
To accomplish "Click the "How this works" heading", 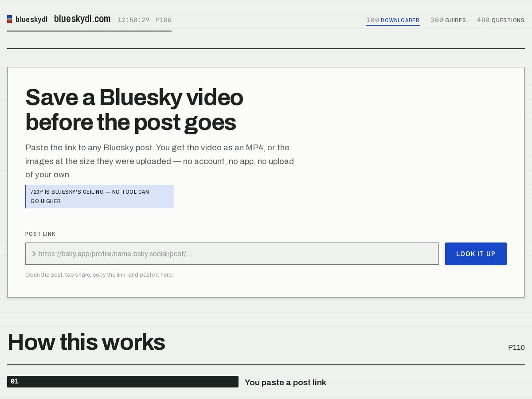I will (86, 342).
